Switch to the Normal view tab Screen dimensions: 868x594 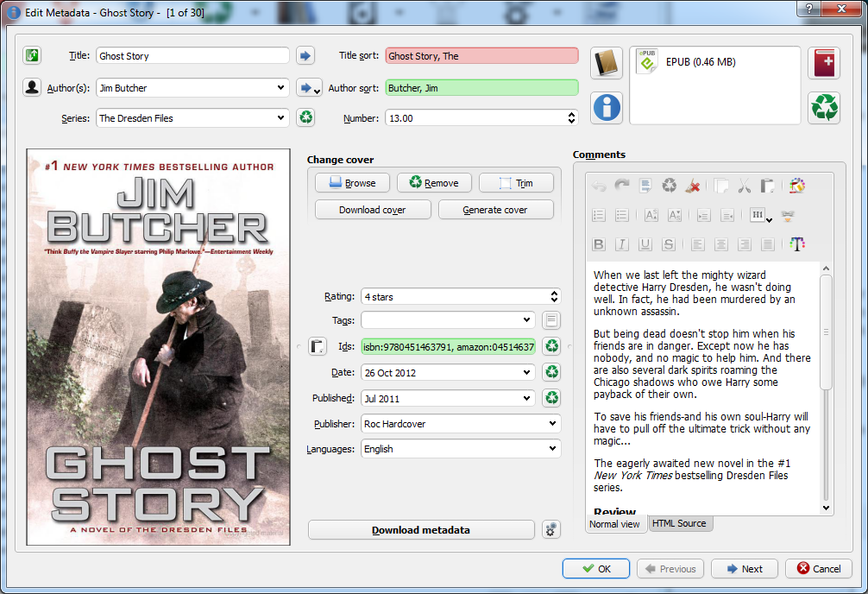pos(614,523)
